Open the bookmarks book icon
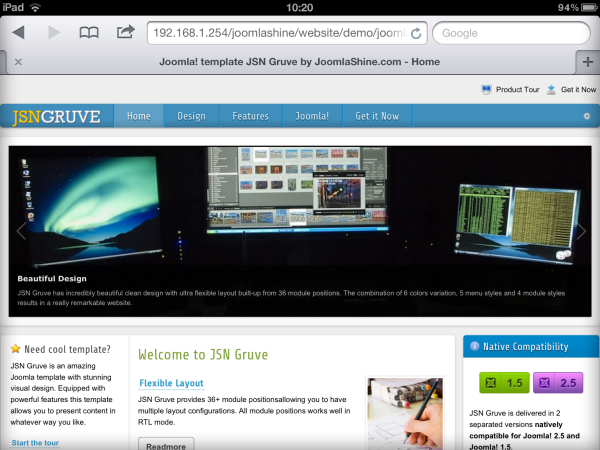This screenshot has height=450, width=600. [x=89, y=33]
